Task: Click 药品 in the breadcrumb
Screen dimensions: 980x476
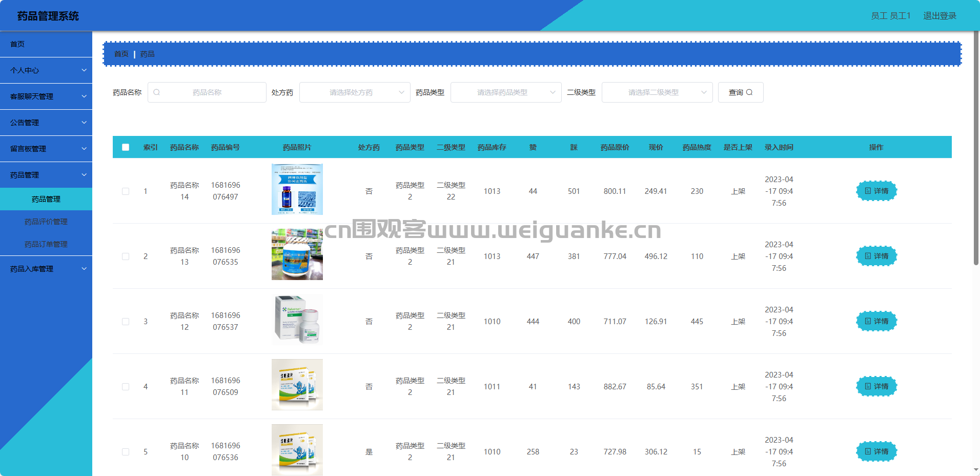Action: [148, 54]
